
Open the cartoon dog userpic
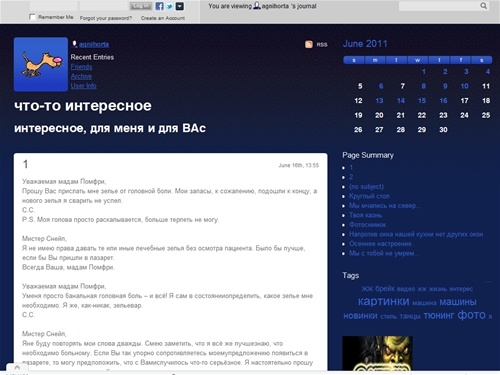[x=41, y=64]
